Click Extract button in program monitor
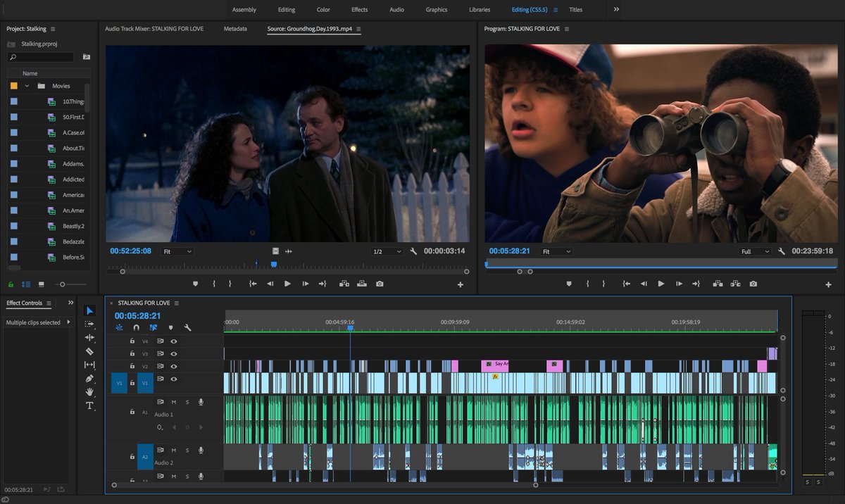 pos(735,284)
